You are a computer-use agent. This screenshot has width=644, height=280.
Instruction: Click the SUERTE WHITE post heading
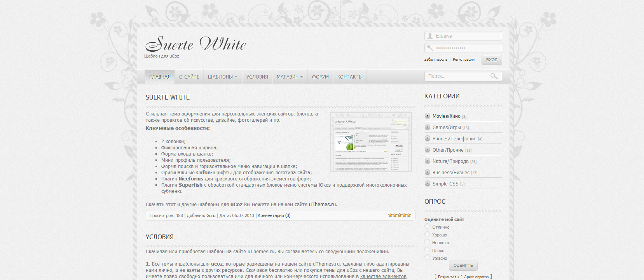click(x=168, y=97)
